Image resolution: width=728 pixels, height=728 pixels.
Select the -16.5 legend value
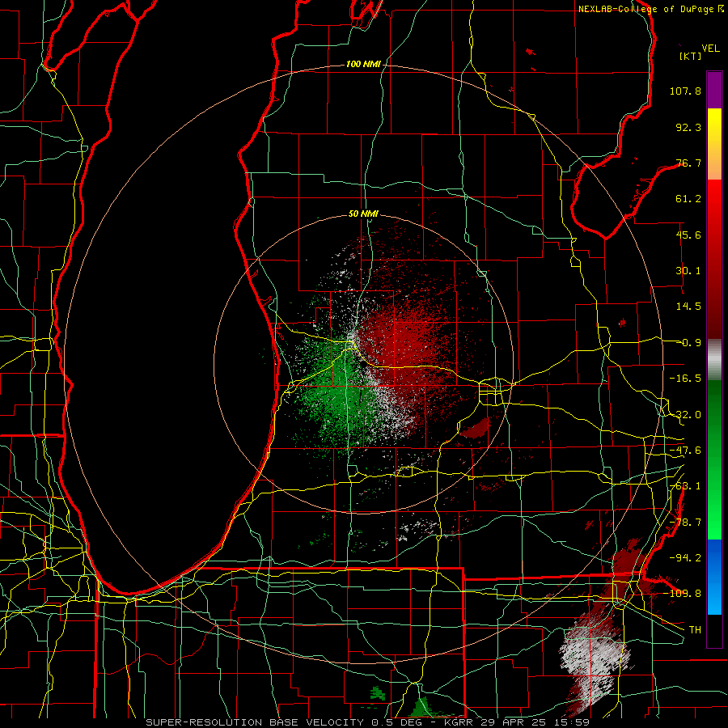click(x=685, y=379)
